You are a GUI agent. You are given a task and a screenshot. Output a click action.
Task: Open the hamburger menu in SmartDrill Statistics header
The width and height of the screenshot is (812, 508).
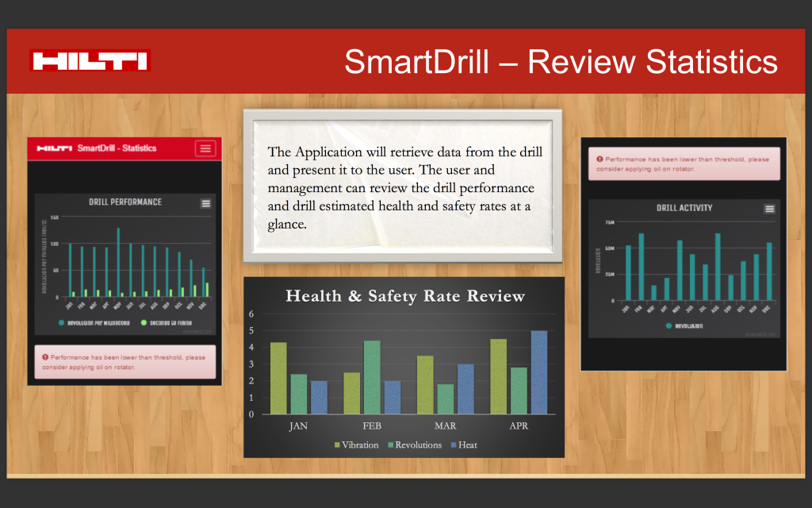(x=205, y=148)
